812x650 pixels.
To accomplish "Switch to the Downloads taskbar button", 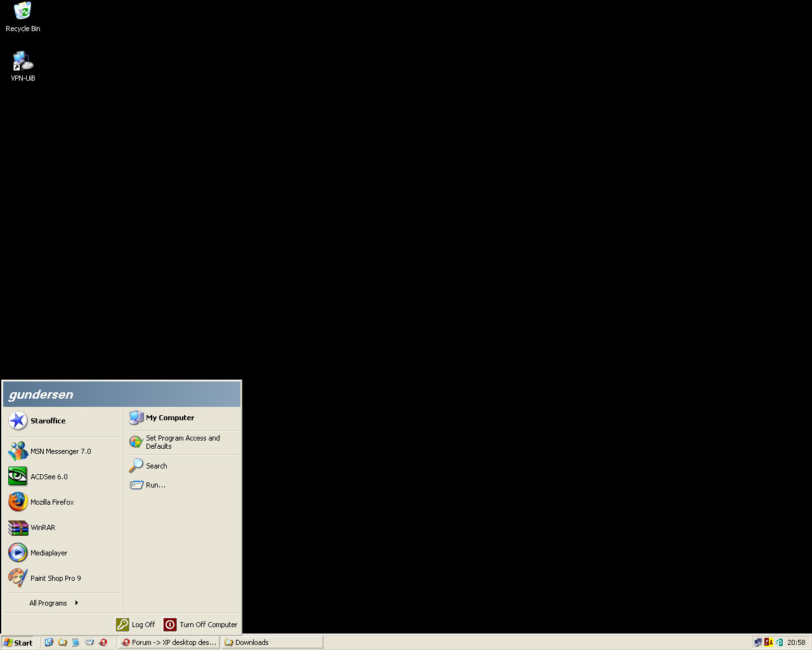I will [272, 642].
